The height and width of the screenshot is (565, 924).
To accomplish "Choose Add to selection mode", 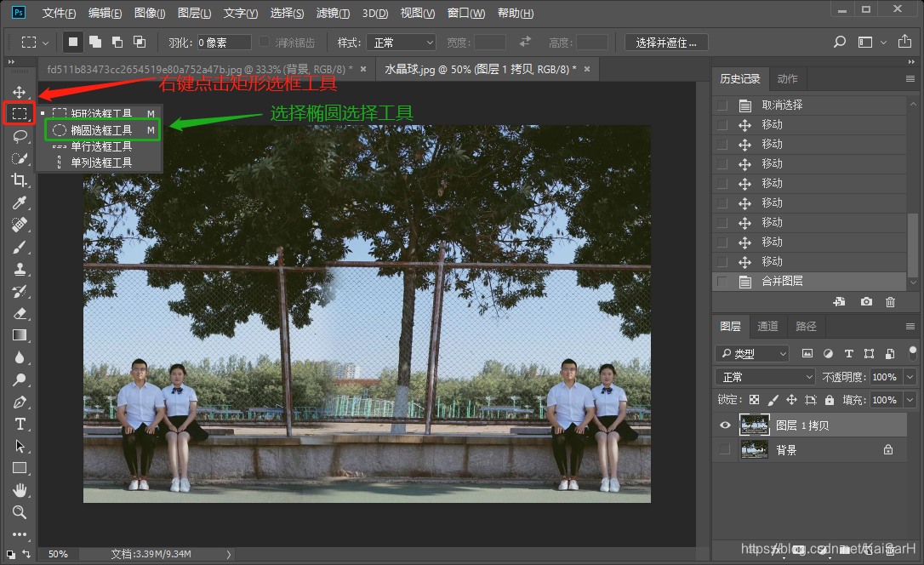I will point(95,42).
